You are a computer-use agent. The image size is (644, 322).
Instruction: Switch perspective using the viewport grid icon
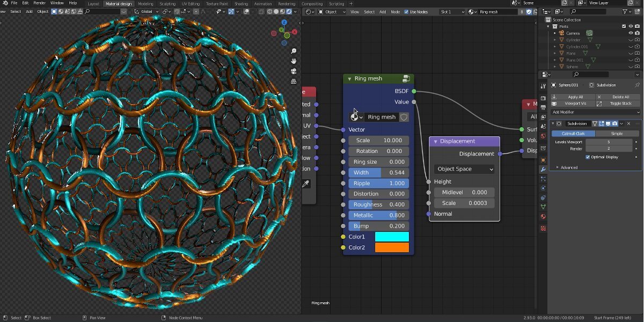coord(294,82)
